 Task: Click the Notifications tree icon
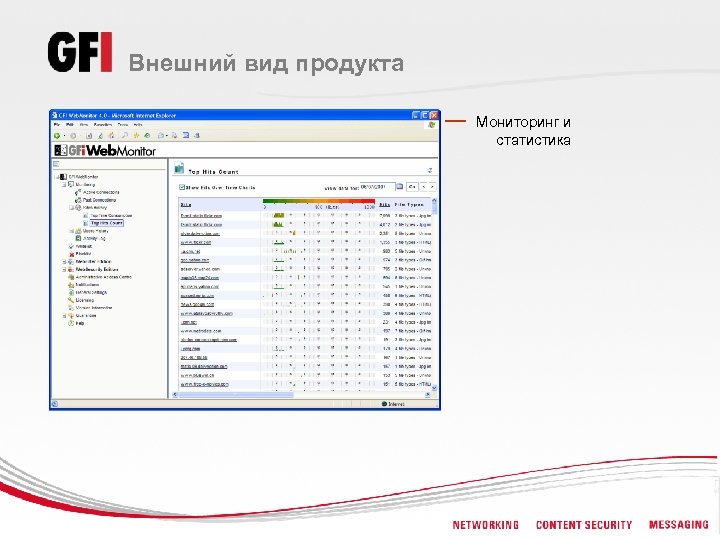click(71, 285)
